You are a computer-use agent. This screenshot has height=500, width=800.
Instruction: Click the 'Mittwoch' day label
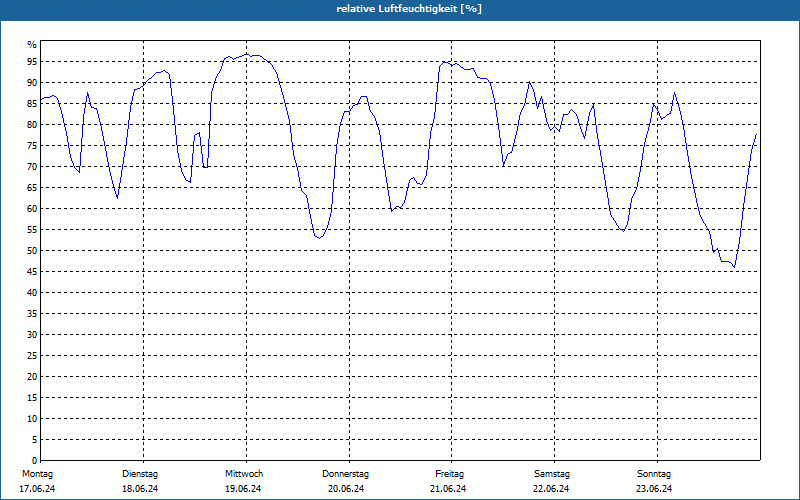coord(244,474)
